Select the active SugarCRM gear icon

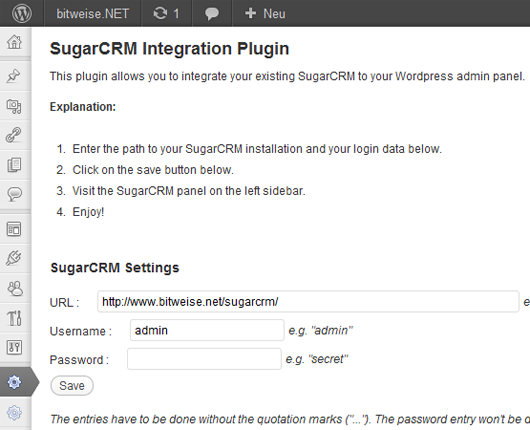pyautogui.click(x=14, y=382)
